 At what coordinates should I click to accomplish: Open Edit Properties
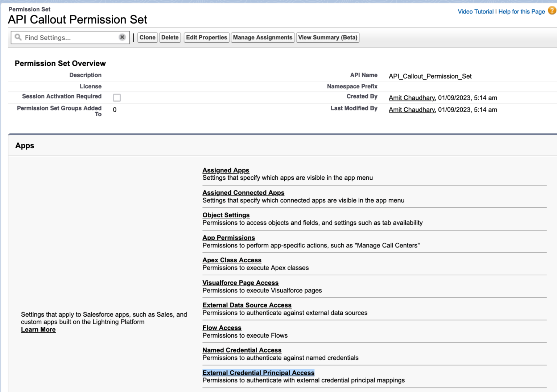(206, 37)
